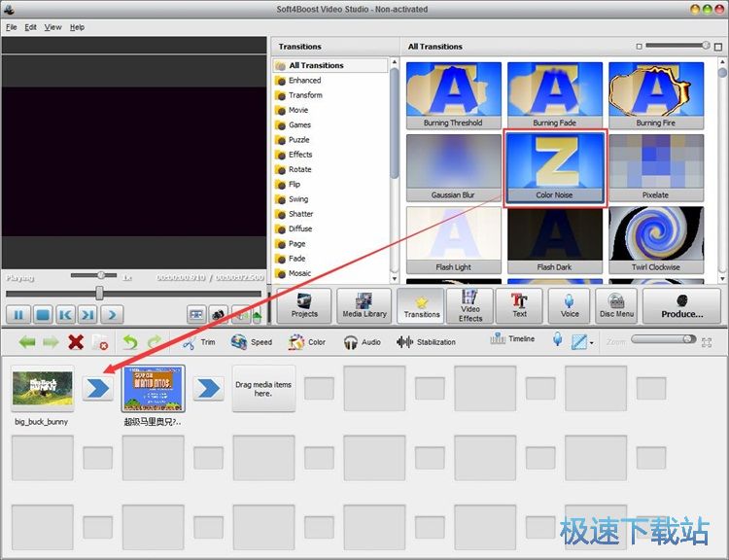Select the Pixelate transition
Viewport: 729px width, 560px height.
(x=656, y=167)
